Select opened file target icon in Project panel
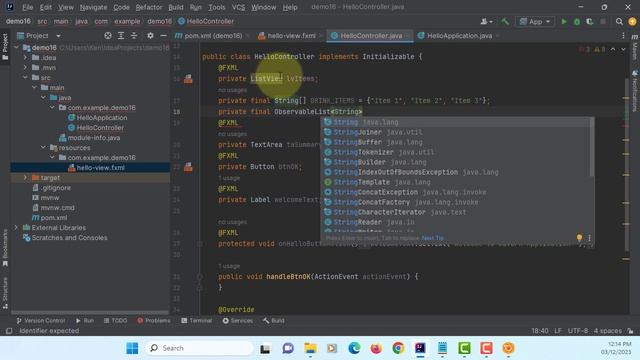Viewport: 640px width, 360px height. (x=108, y=36)
